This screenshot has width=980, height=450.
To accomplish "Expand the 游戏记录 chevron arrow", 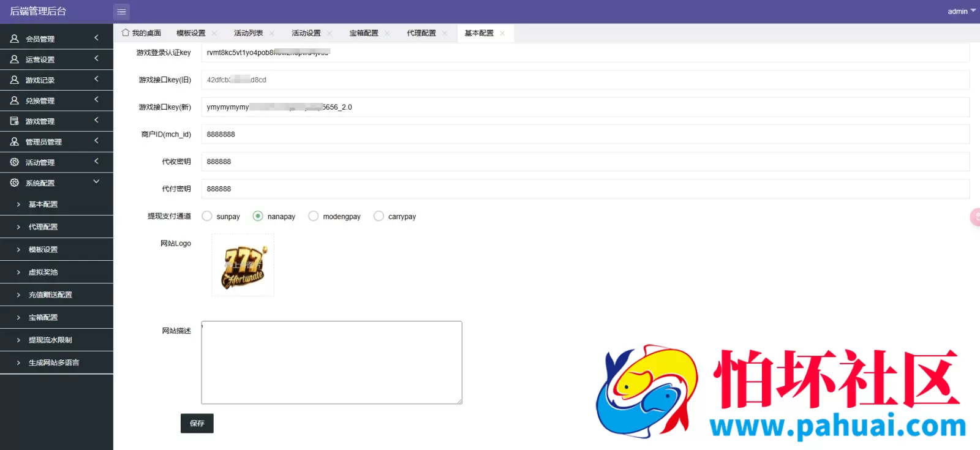I will pyautogui.click(x=96, y=79).
